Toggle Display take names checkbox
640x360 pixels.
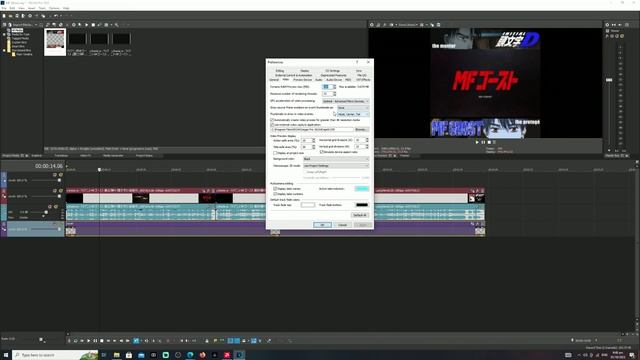click(x=275, y=189)
